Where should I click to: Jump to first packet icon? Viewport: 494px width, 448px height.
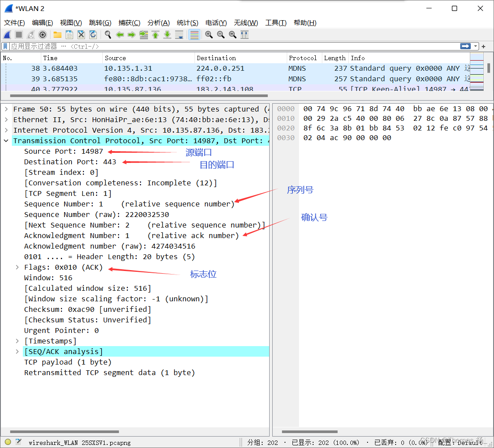point(155,35)
